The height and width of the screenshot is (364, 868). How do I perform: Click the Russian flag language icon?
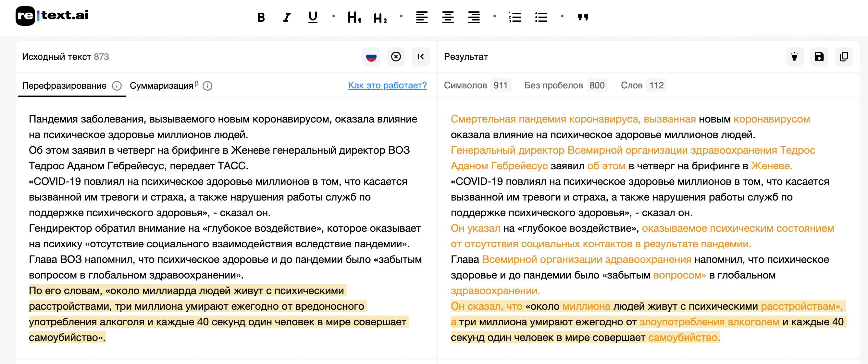click(x=370, y=57)
